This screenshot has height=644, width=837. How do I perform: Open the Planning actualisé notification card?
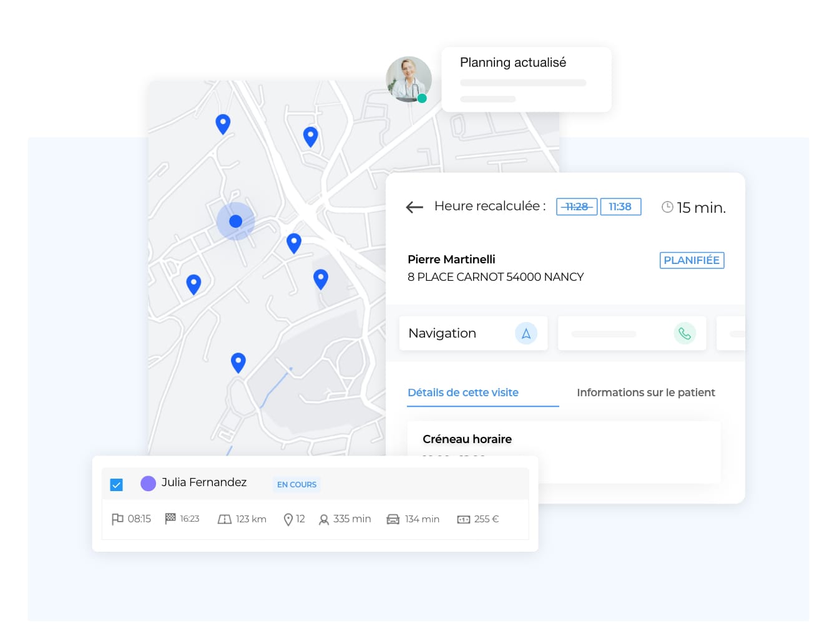tap(526, 79)
